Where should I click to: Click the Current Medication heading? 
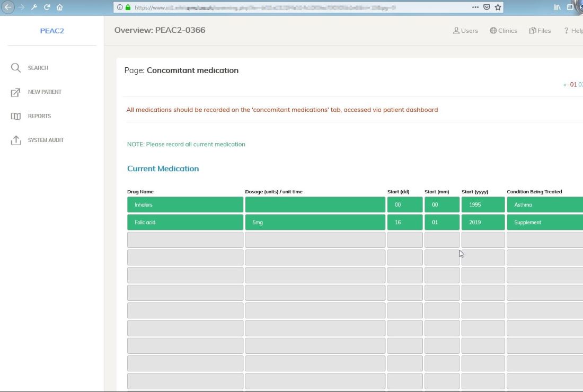tap(163, 168)
